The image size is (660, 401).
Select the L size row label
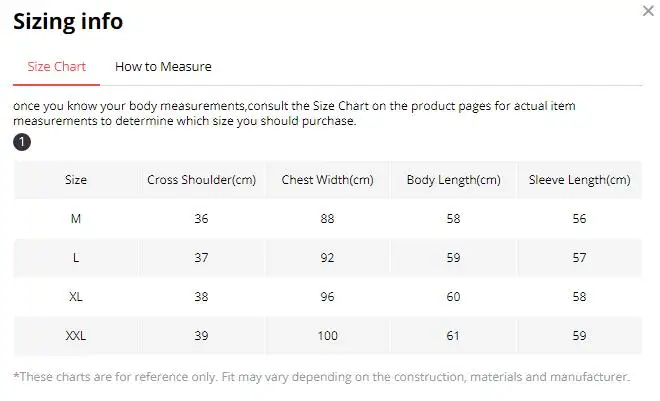tap(76, 258)
